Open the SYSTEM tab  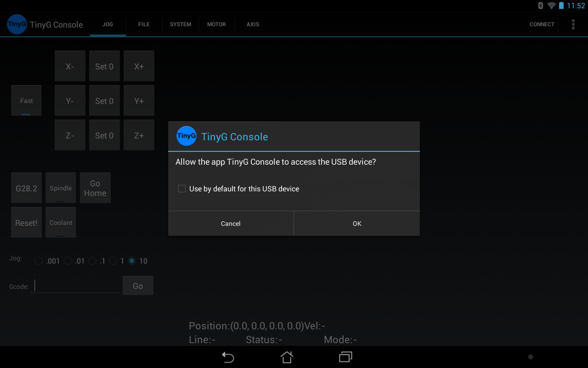[x=181, y=24]
